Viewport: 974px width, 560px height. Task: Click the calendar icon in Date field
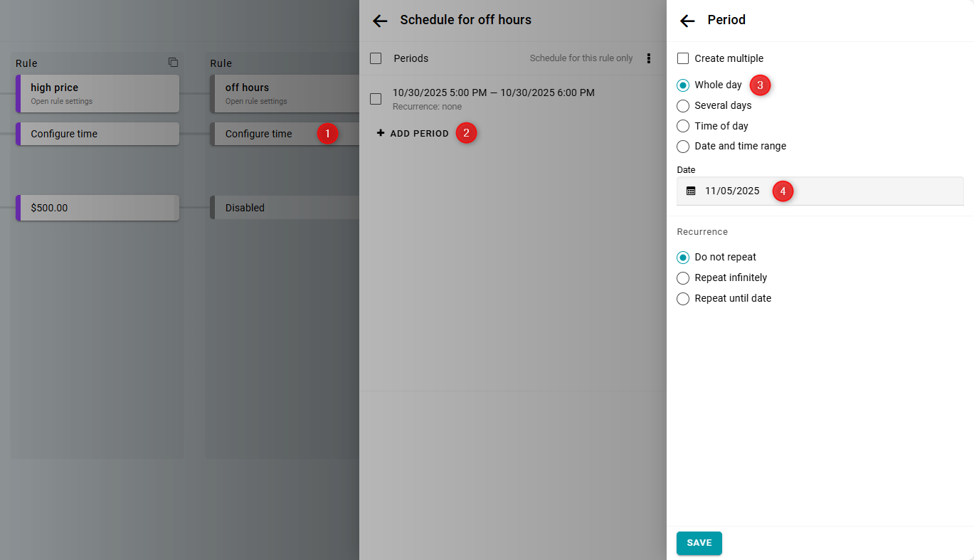click(691, 191)
